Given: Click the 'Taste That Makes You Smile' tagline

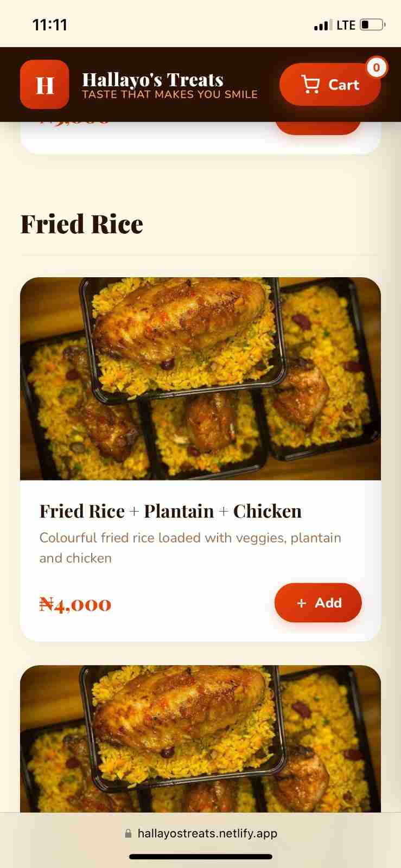Looking at the screenshot, I should [169, 95].
